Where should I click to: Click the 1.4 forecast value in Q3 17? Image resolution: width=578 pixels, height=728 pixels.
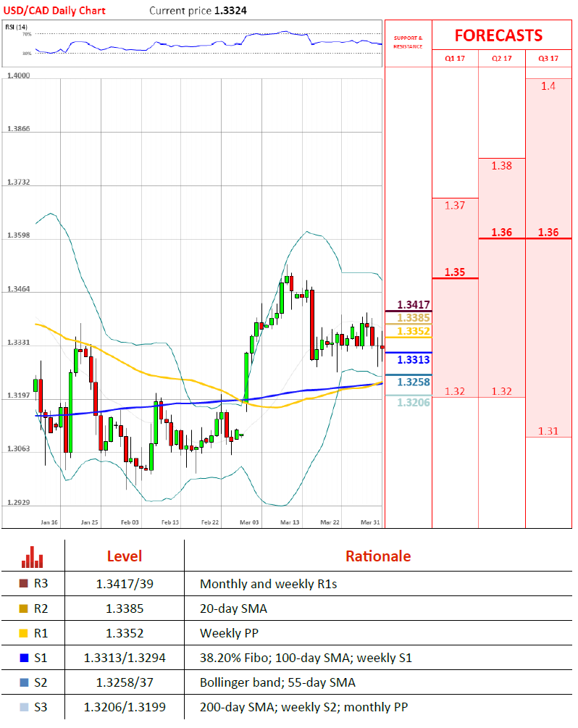click(x=548, y=86)
